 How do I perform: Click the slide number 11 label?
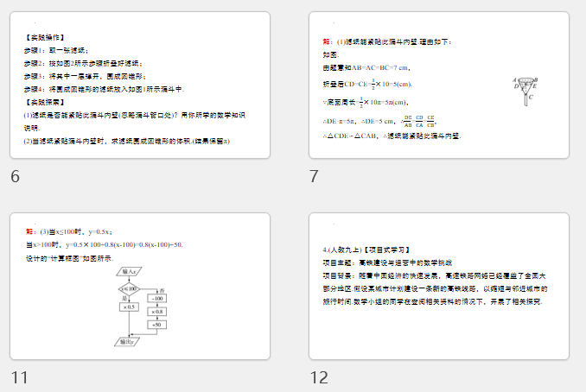pos(18,376)
